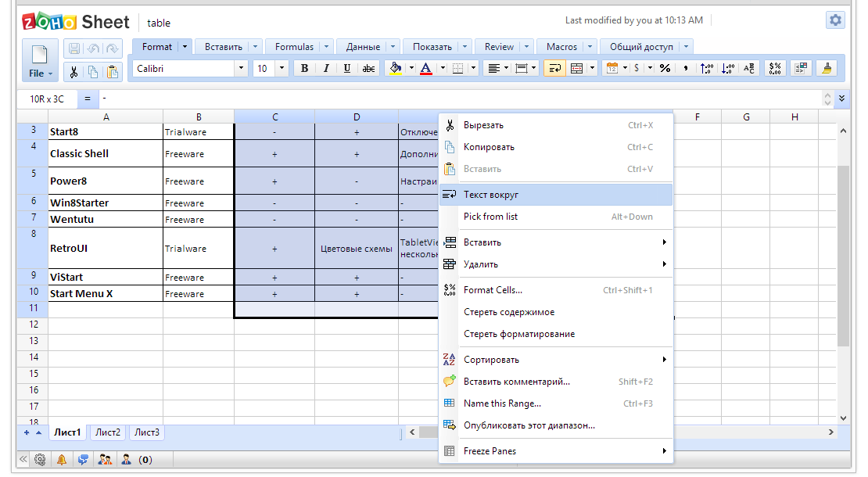Choose Текст вокруг context menu entry
Image resolution: width=868 pixels, height=477 pixels.
point(556,195)
